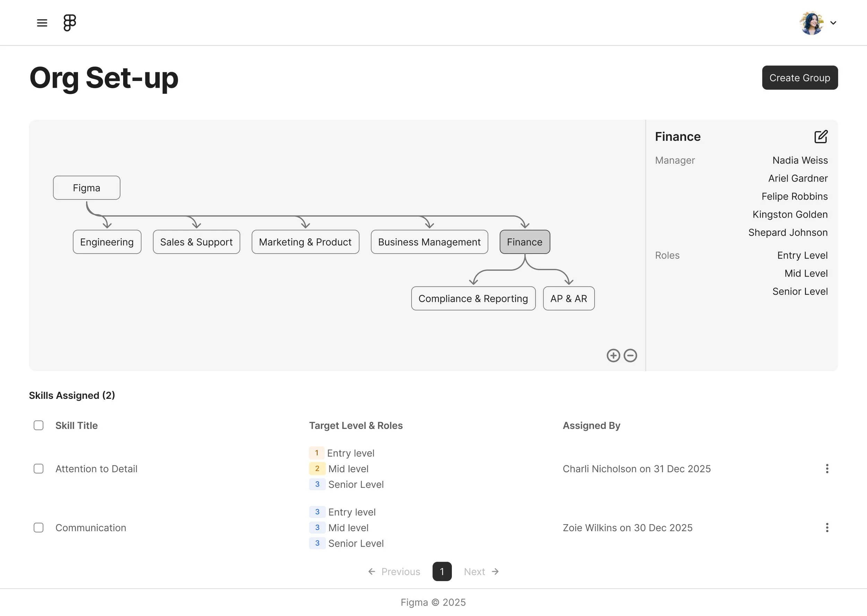Select the Engineering node
This screenshot has height=616, width=867.
coord(107,241)
